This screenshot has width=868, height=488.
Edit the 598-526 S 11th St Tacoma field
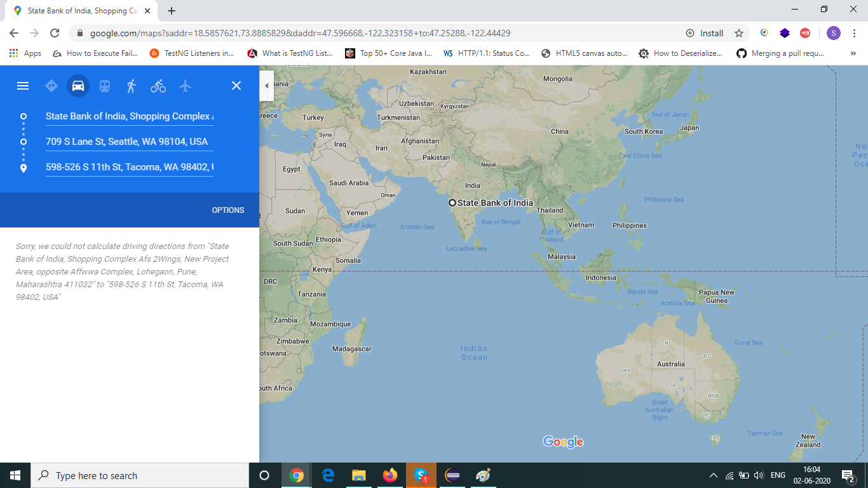tap(130, 167)
